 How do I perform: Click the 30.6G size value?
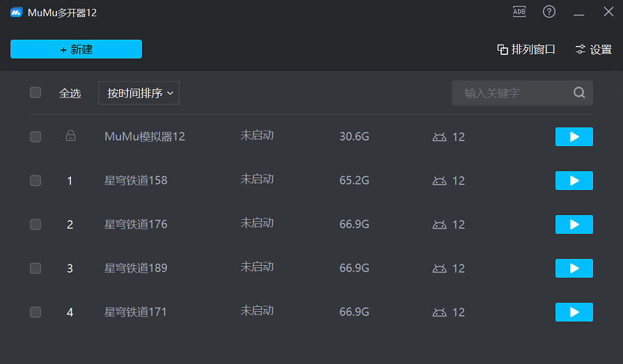point(354,136)
